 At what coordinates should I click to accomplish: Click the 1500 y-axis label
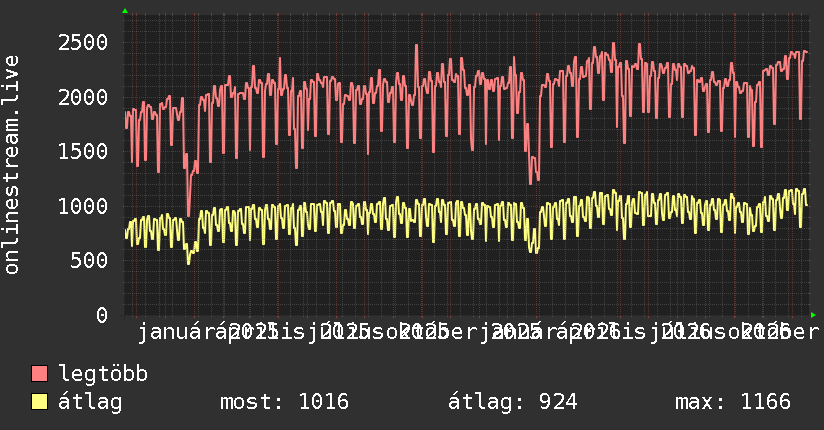pyautogui.click(x=83, y=151)
